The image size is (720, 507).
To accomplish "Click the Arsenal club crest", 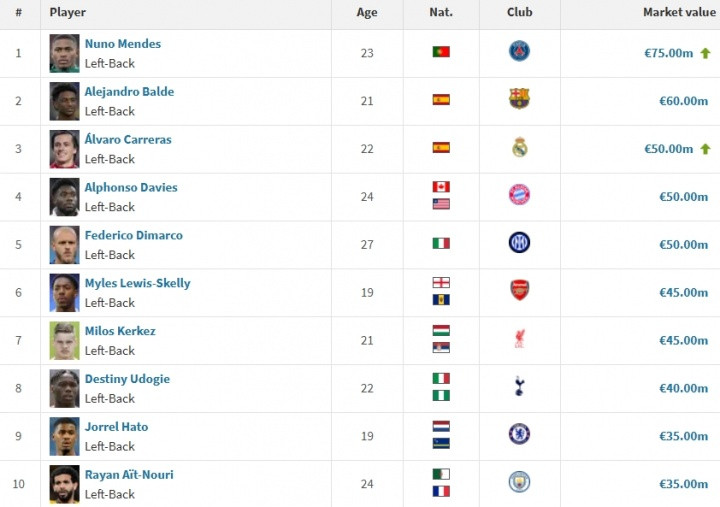I will click(519, 291).
